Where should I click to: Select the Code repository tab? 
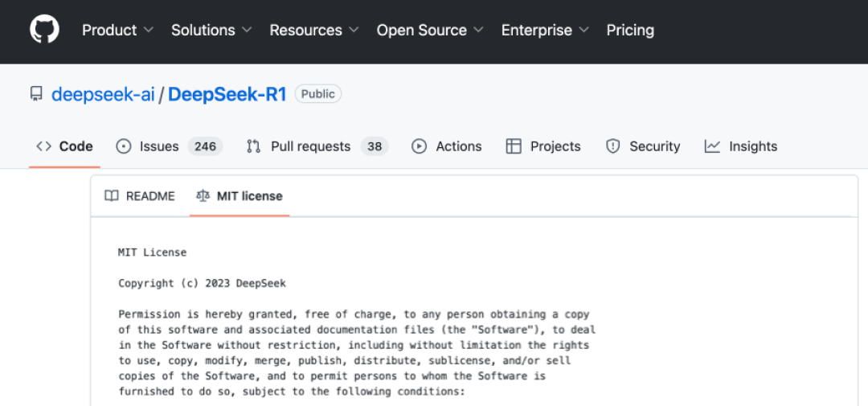[65, 146]
